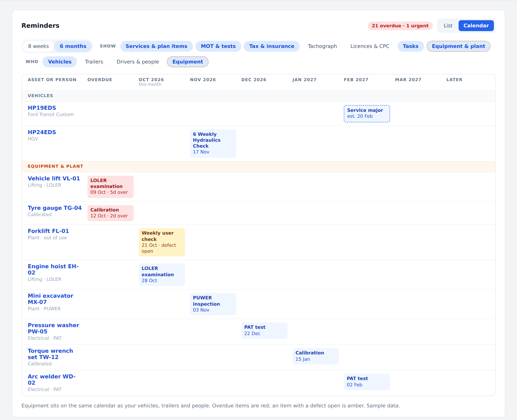Toggle Tax & insurance filter
The height and width of the screenshot is (420, 517).
click(x=272, y=46)
